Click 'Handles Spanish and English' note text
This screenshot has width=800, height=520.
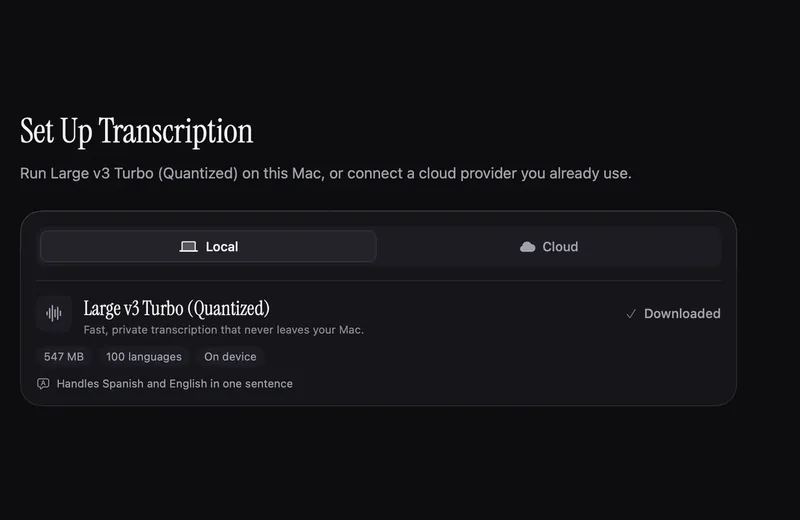point(174,384)
